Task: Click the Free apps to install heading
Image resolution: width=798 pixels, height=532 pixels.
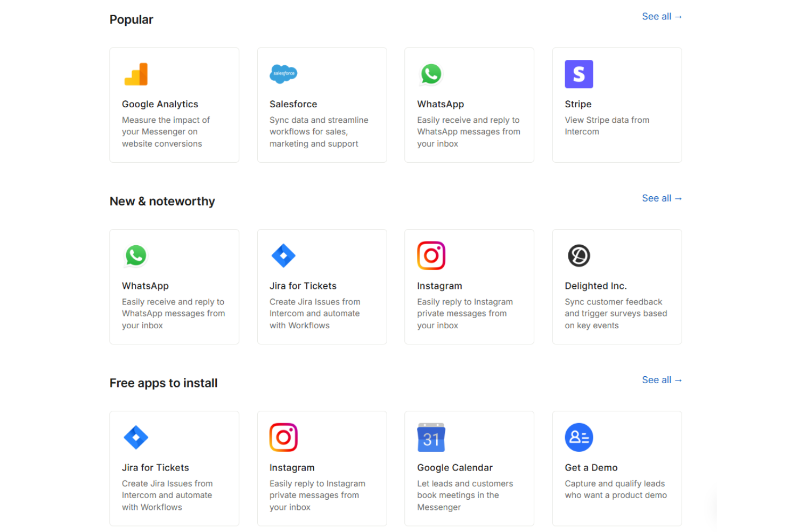Action: coord(163,383)
